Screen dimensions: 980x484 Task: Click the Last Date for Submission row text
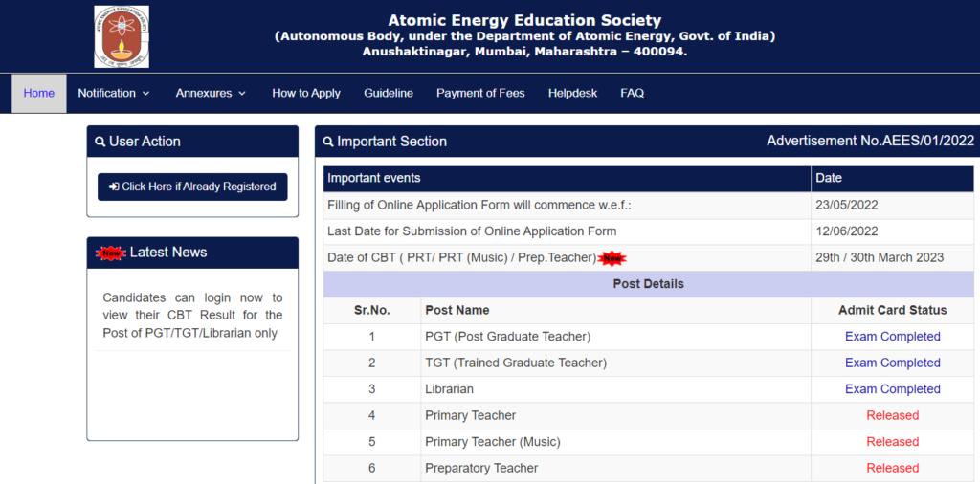[472, 231]
